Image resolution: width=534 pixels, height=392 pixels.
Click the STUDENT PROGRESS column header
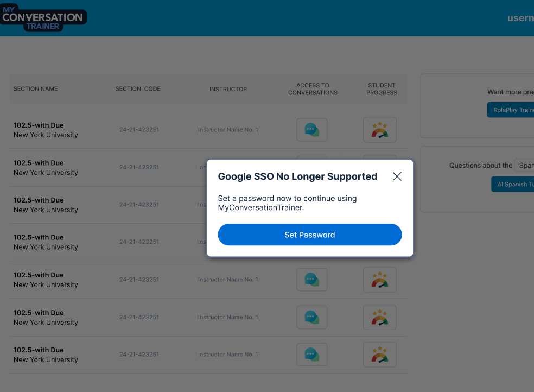(382, 89)
